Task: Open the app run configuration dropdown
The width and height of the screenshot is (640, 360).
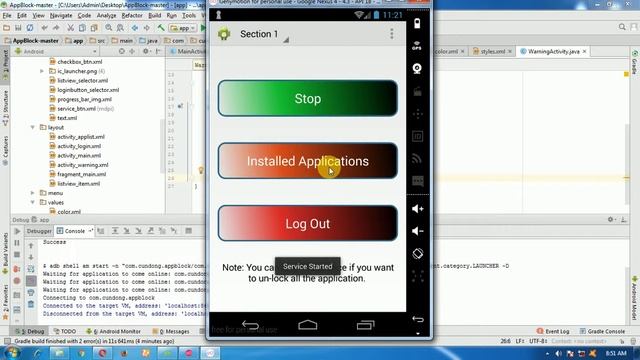Action: point(182,28)
